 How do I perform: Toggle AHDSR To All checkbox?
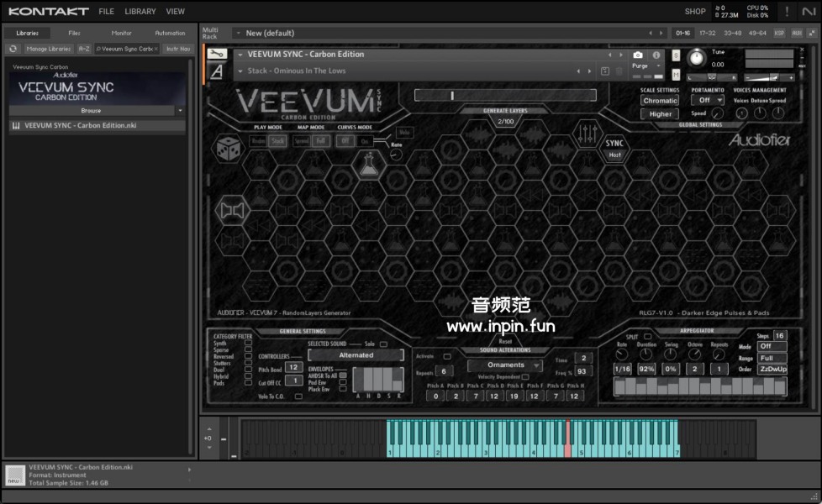point(343,375)
